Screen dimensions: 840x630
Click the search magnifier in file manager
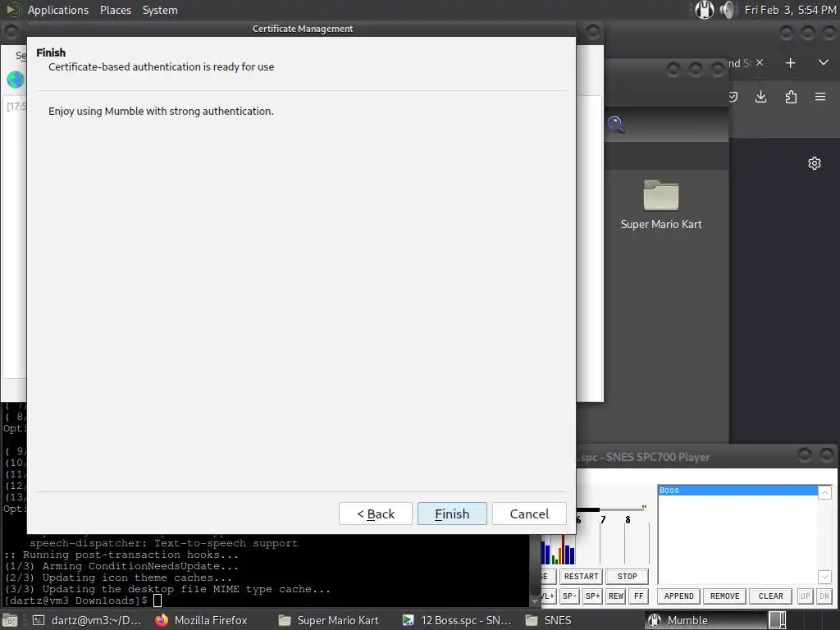point(615,125)
